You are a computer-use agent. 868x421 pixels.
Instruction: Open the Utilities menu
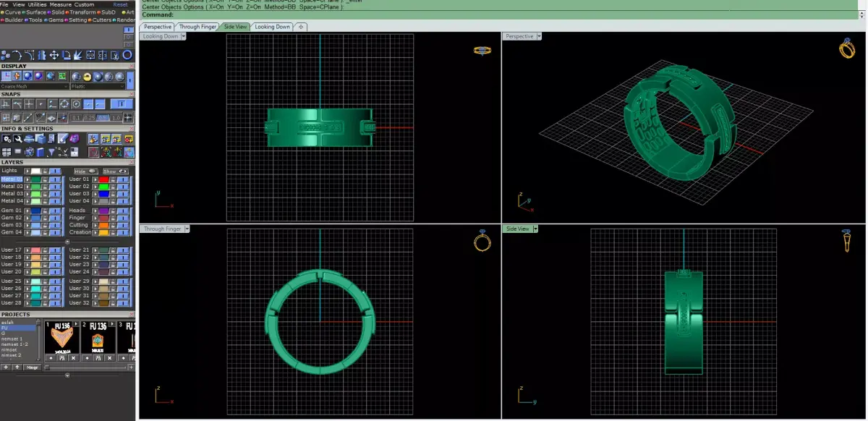pyautogui.click(x=37, y=4)
